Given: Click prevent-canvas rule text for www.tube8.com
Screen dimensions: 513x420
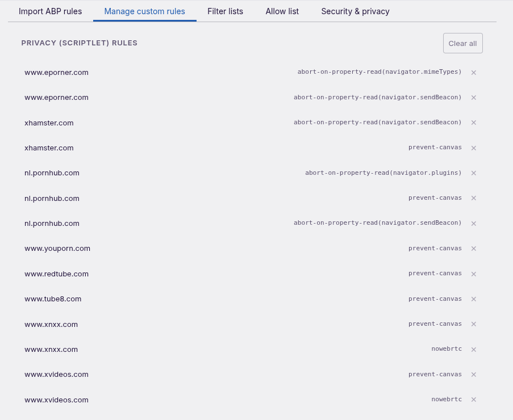Looking at the screenshot, I should tap(435, 299).
